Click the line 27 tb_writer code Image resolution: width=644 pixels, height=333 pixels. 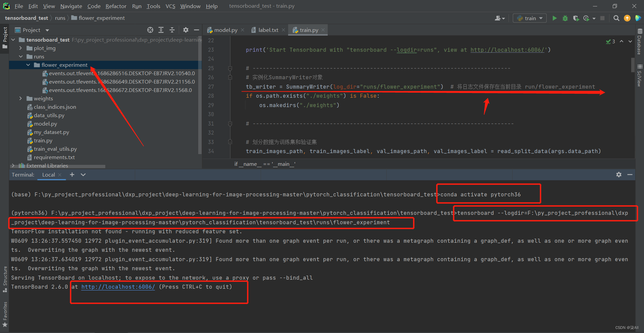pyautogui.click(x=344, y=87)
